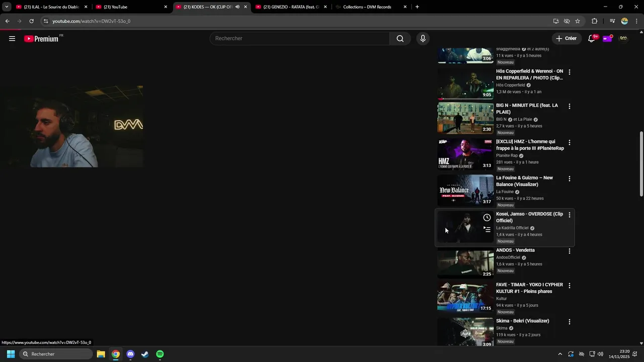Click Créer button
The image size is (644, 362).
click(x=566, y=39)
